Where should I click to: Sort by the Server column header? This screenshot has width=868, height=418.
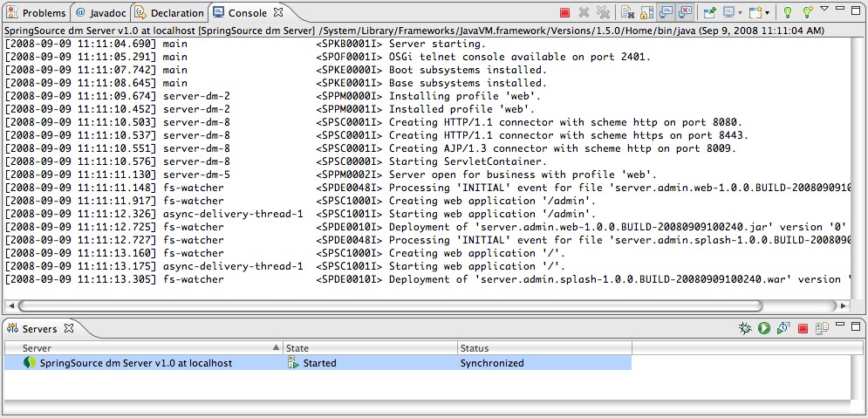click(144, 348)
